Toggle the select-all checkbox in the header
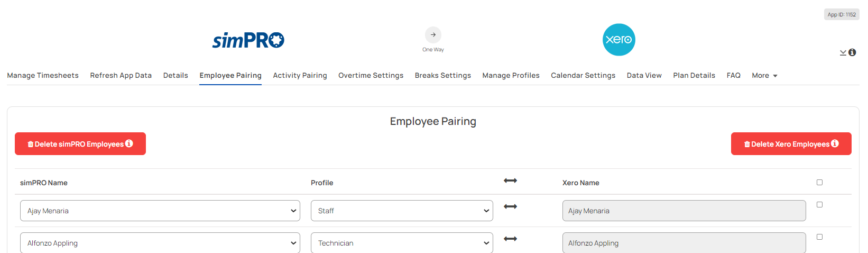The width and height of the screenshot is (868, 253). pyautogui.click(x=819, y=183)
